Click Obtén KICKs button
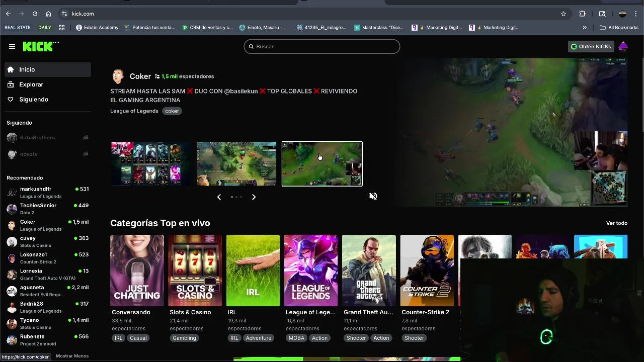The width and height of the screenshot is (644, 362). pos(591,46)
